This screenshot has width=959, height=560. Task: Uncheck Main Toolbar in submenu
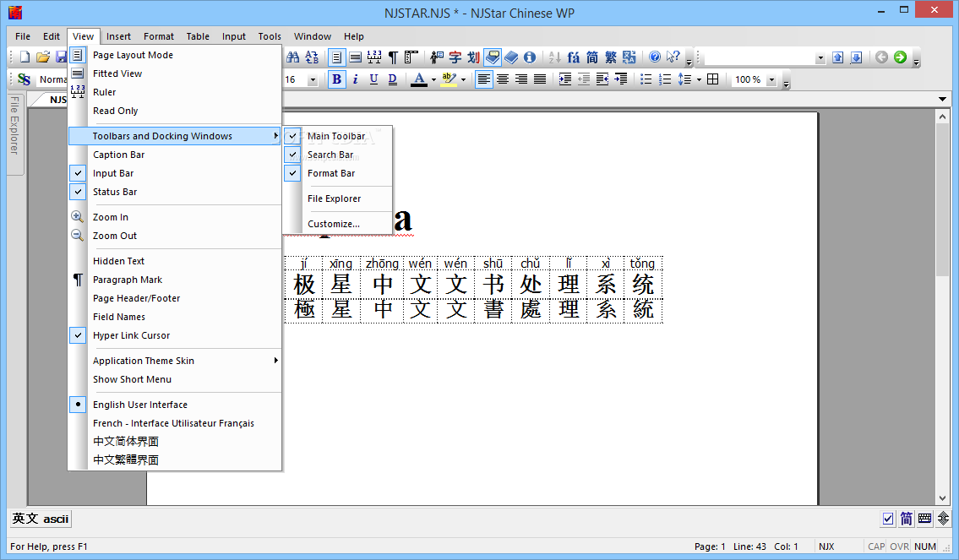338,136
